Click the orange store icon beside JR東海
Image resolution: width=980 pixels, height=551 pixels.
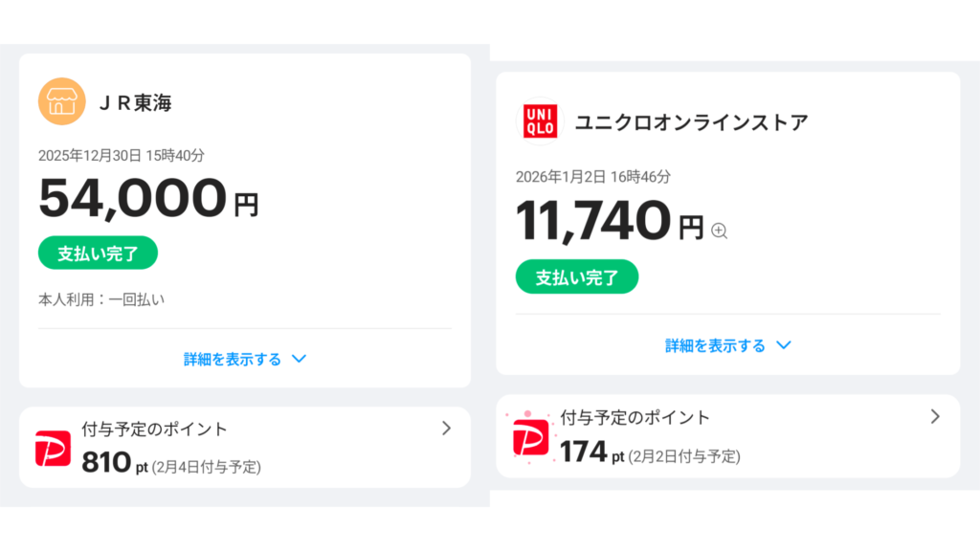coord(62,102)
